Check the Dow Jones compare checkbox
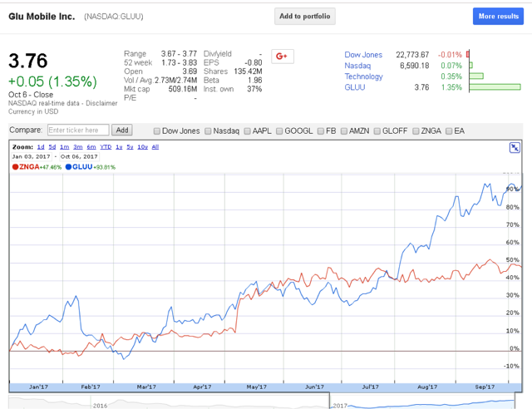Viewport: 532px width, 409px height. pyautogui.click(x=157, y=131)
